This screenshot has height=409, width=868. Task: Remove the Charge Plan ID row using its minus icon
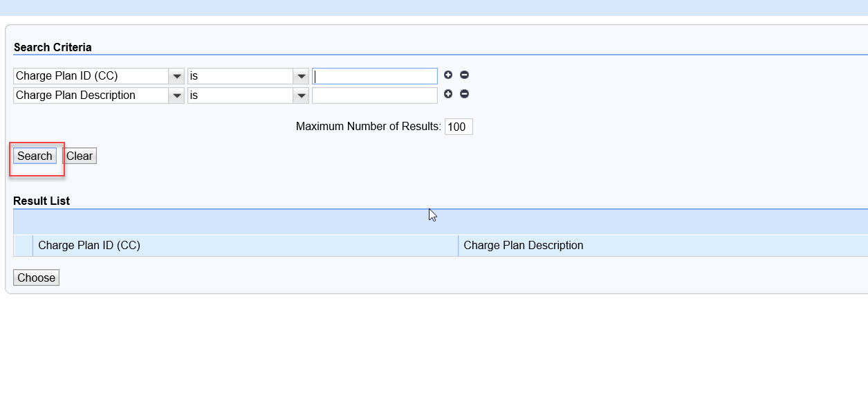click(x=464, y=75)
